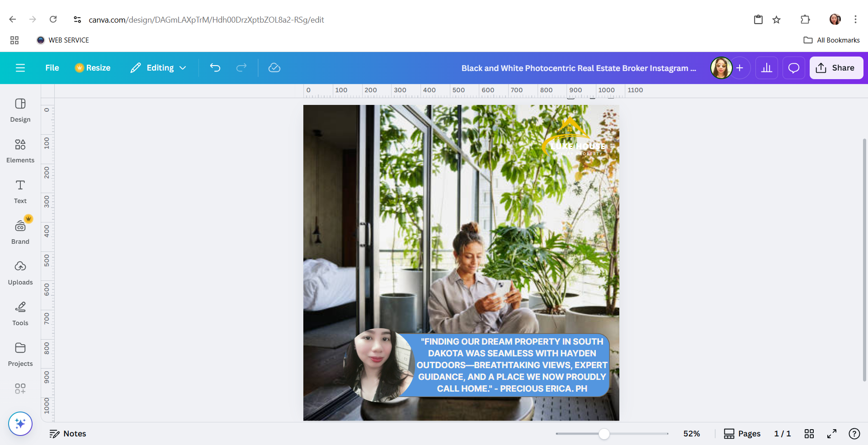Open the WEB SERVICE bookmark
The image size is (868, 445).
tap(63, 40)
